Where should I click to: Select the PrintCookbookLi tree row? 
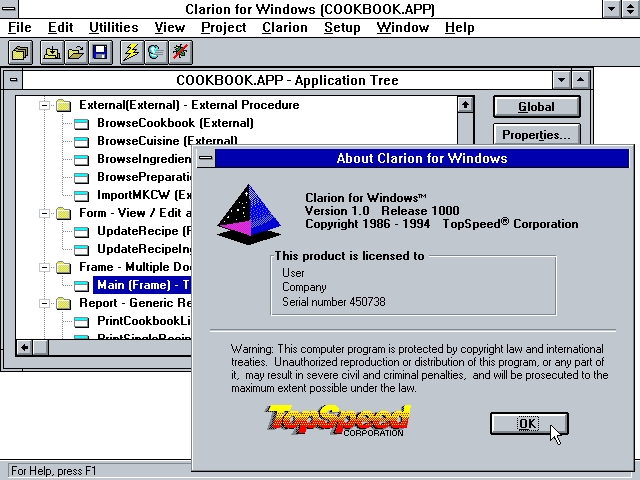[144, 321]
